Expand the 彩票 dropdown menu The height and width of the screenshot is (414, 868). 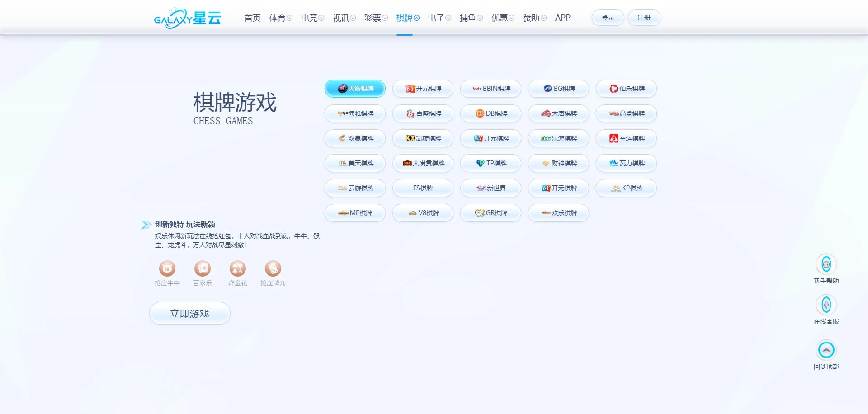tap(375, 18)
